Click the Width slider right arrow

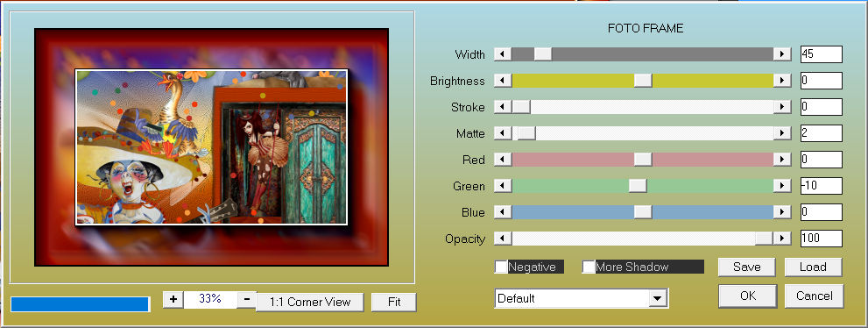pos(782,54)
